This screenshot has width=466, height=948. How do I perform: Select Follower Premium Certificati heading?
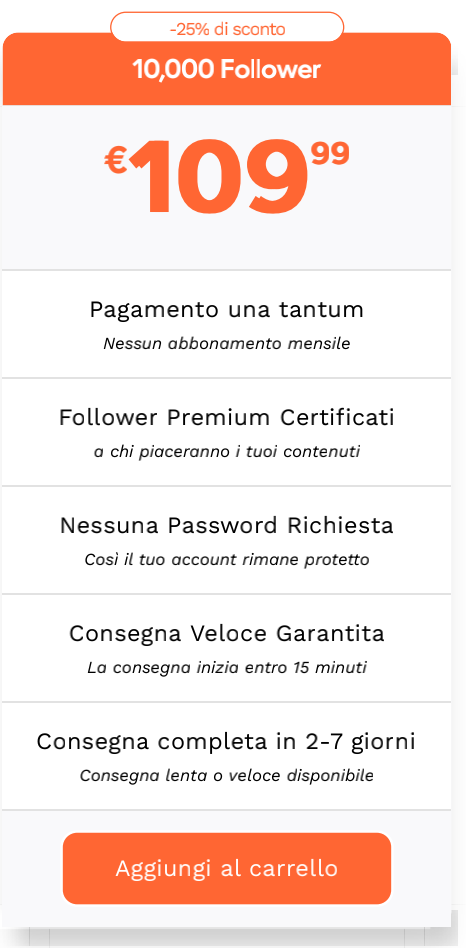(227, 417)
